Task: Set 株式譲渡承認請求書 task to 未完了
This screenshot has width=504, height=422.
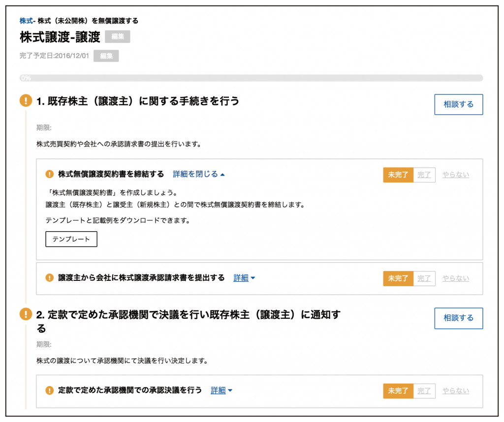Action: click(x=398, y=279)
